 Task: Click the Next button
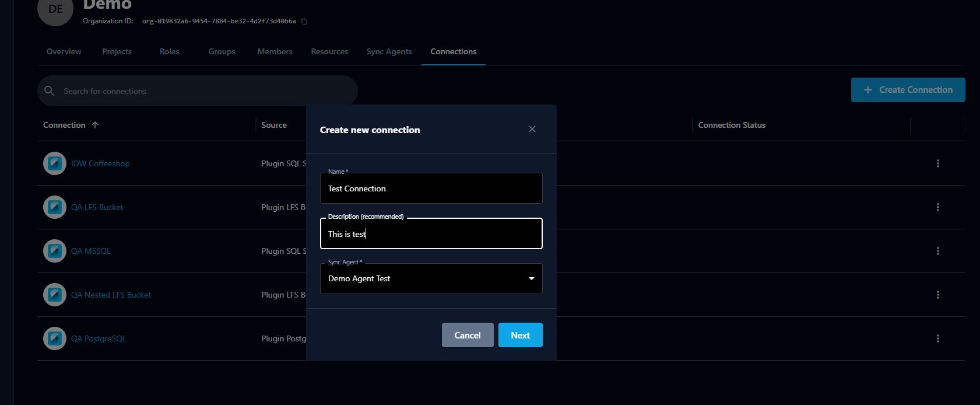pyautogui.click(x=521, y=335)
